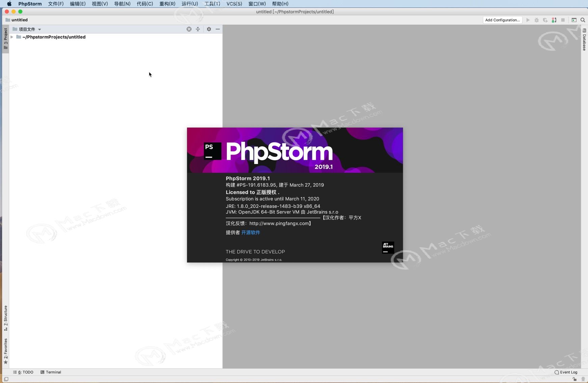588x383 pixels.
Task: Open the Event Log panel
Action: click(x=566, y=372)
